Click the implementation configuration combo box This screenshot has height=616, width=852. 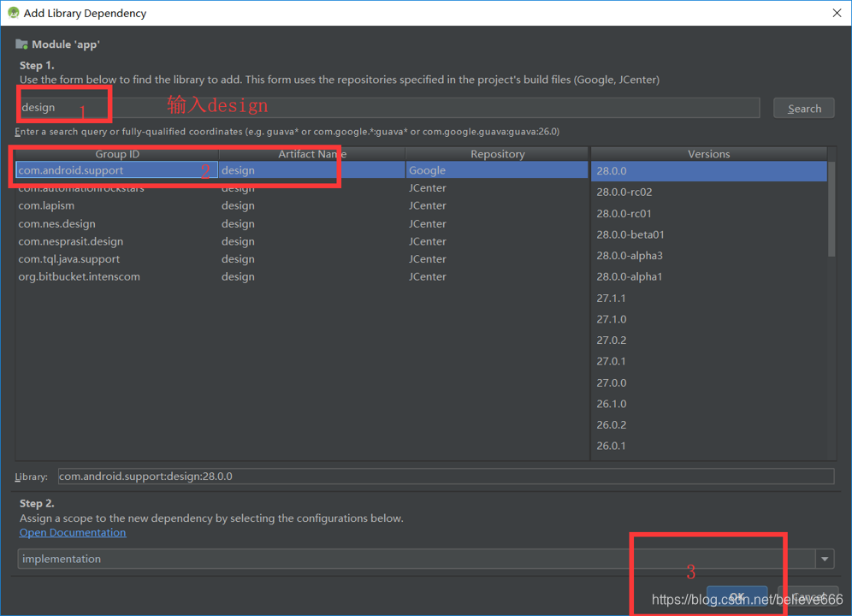click(x=425, y=559)
